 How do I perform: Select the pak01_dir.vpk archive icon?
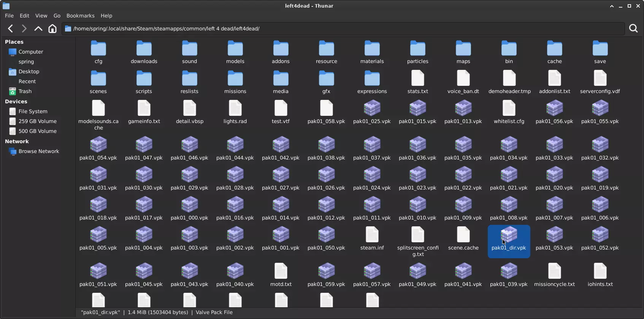tap(509, 235)
